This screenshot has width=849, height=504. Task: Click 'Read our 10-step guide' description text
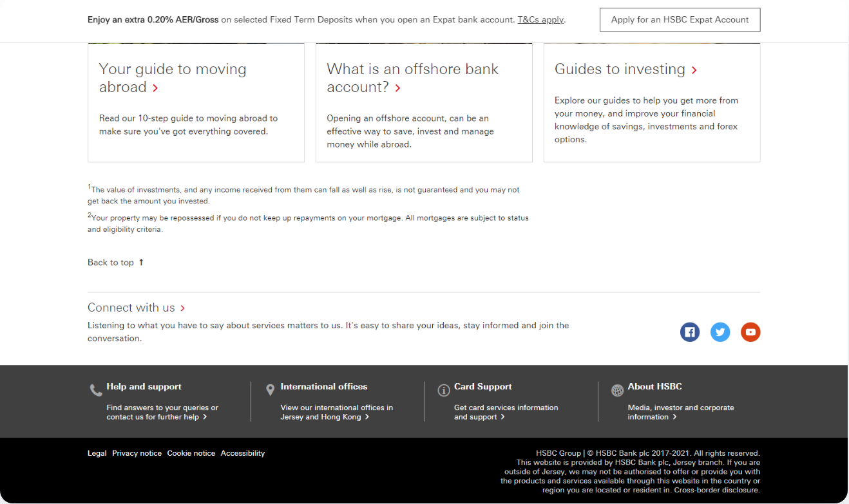pos(188,125)
